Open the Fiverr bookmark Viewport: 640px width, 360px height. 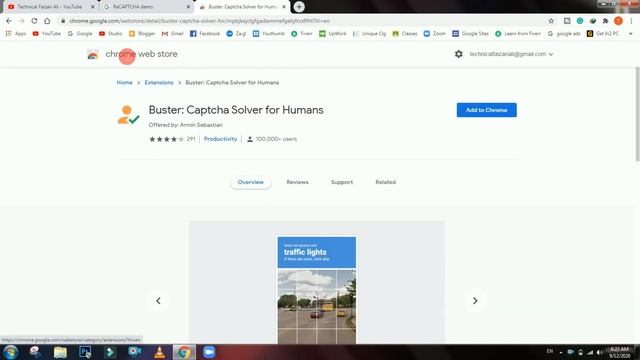click(302, 33)
